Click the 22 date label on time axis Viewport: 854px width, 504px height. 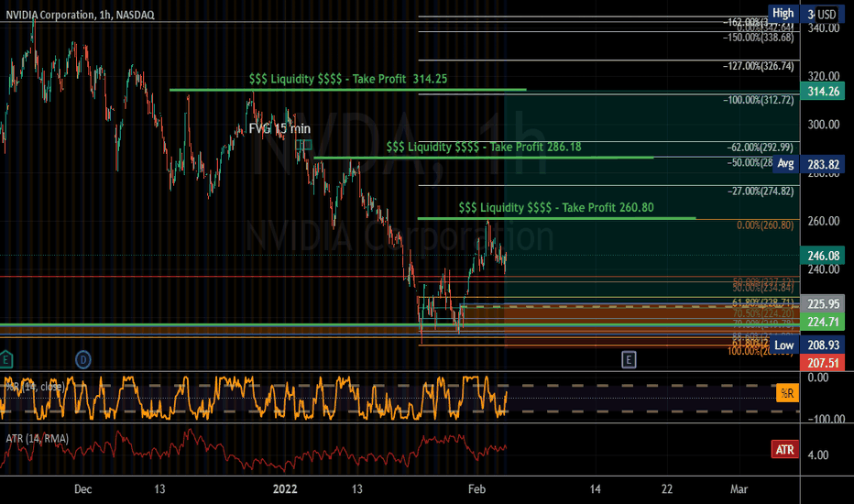[x=667, y=488]
